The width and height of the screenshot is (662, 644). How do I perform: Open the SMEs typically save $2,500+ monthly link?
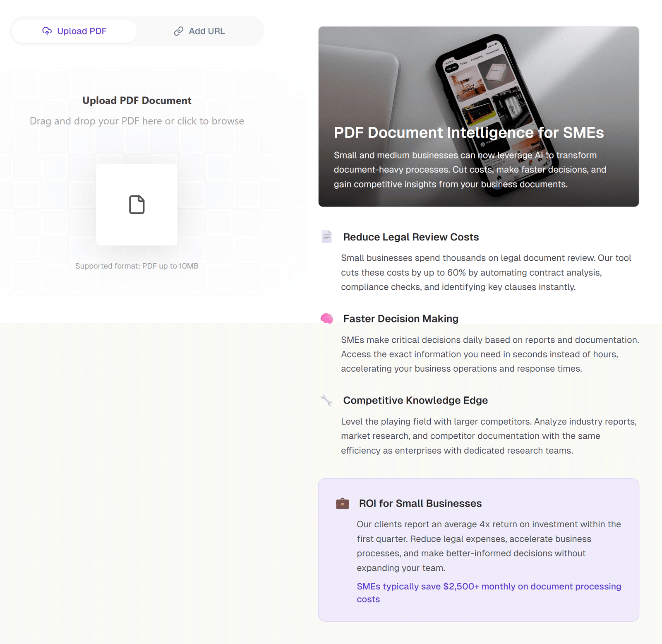click(x=489, y=593)
